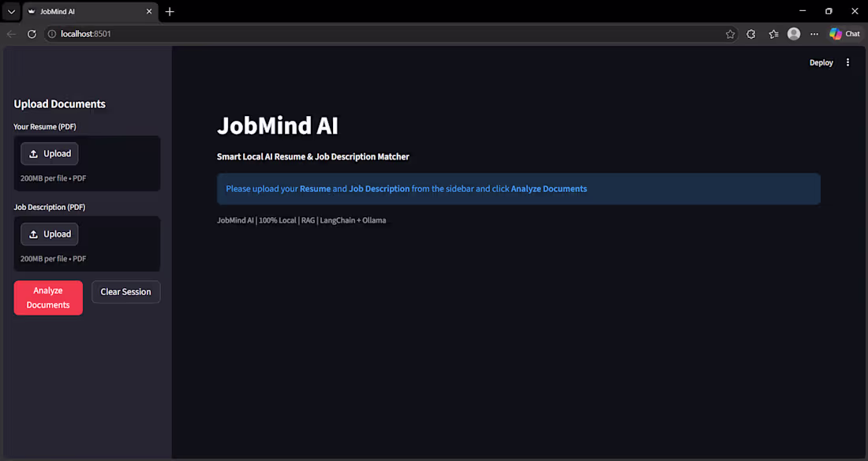This screenshot has width=868, height=461.
Task: Add localhost:8501 to favorites with the star
Action: coord(730,33)
